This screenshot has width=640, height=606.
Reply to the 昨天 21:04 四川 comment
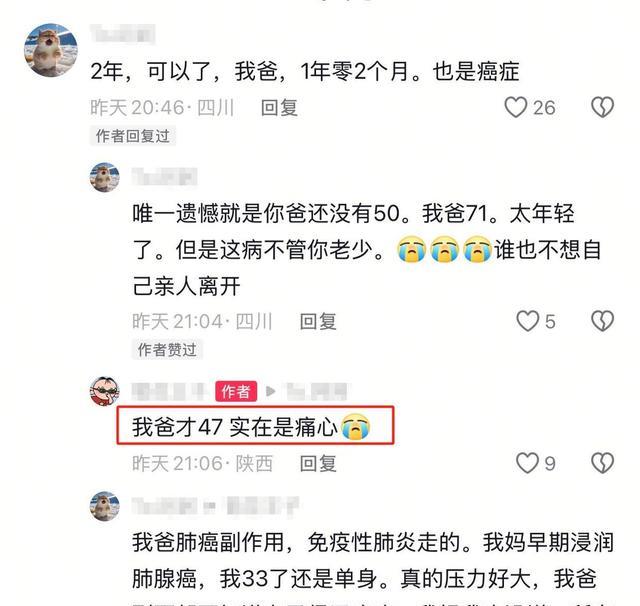[318, 322]
